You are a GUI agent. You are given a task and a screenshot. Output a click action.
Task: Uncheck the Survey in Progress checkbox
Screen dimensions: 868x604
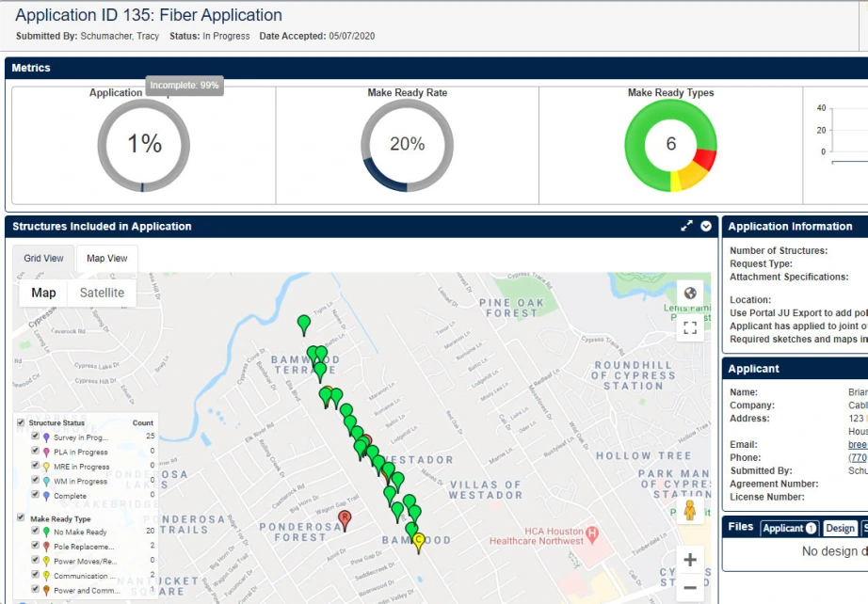tap(36, 436)
